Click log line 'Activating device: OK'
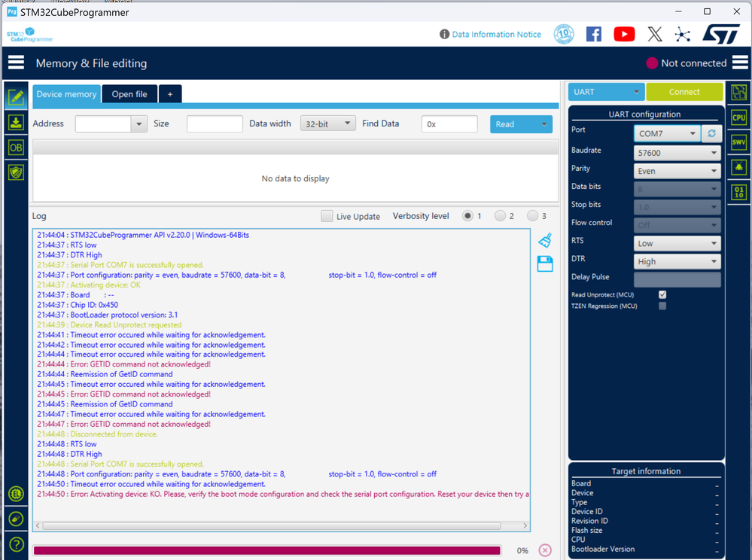Viewport: 752px width, 560px height. click(89, 285)
